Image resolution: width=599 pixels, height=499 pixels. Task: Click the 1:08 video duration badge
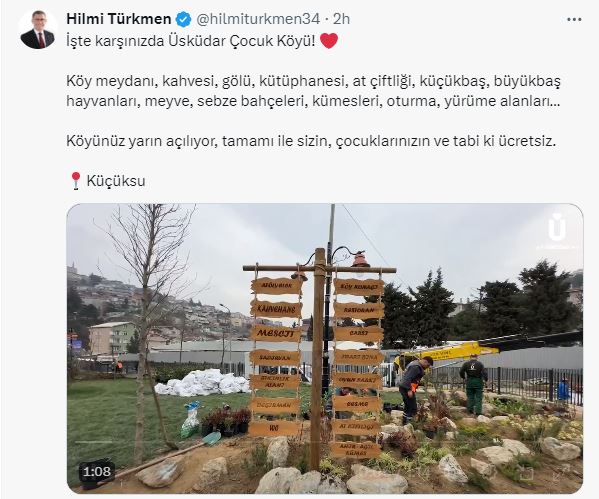point(97,472)
